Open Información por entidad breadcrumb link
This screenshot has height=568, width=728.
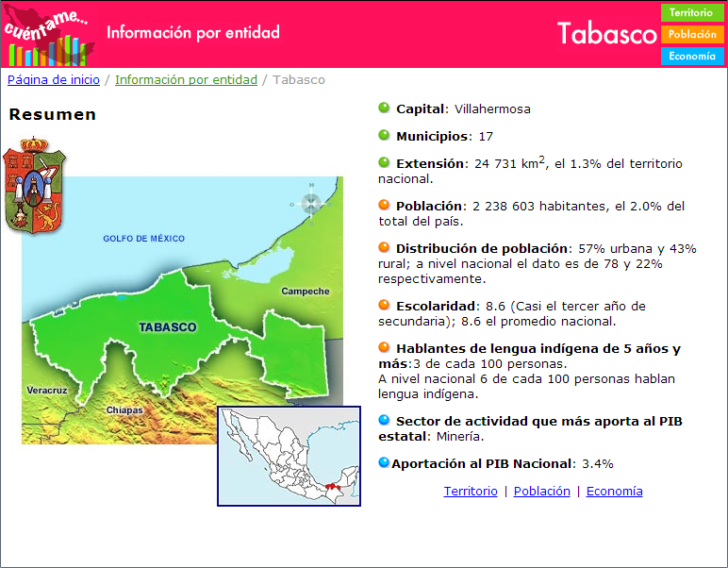click(186, 80)
